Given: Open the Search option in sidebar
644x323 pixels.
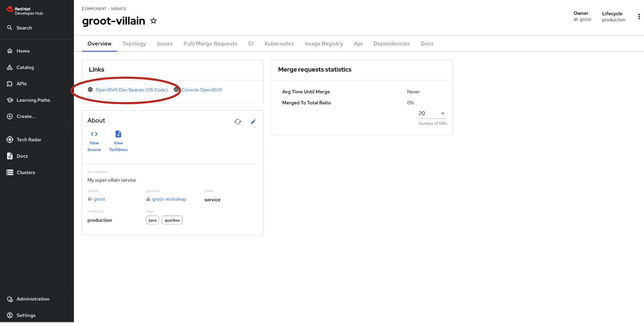Looking at the screenshot, I should click(x=20, y=28).
